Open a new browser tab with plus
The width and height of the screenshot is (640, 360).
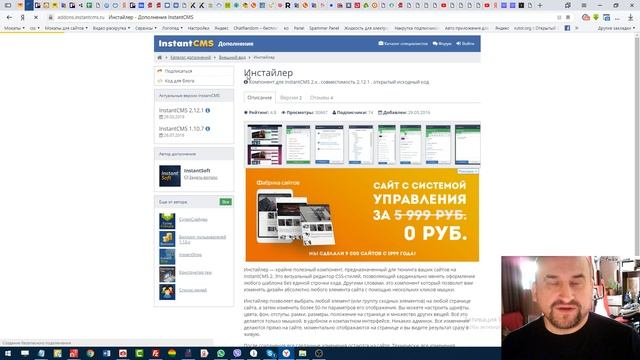click(540, 5)
